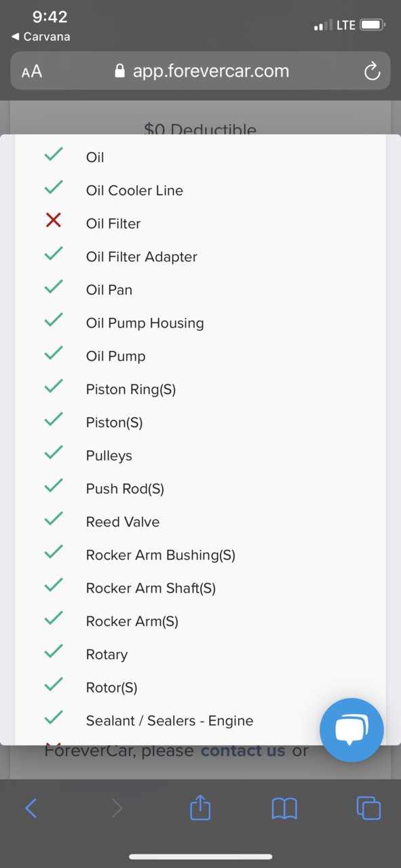
Task: Open the blue chat bubble button
Action: click(351, 730)
